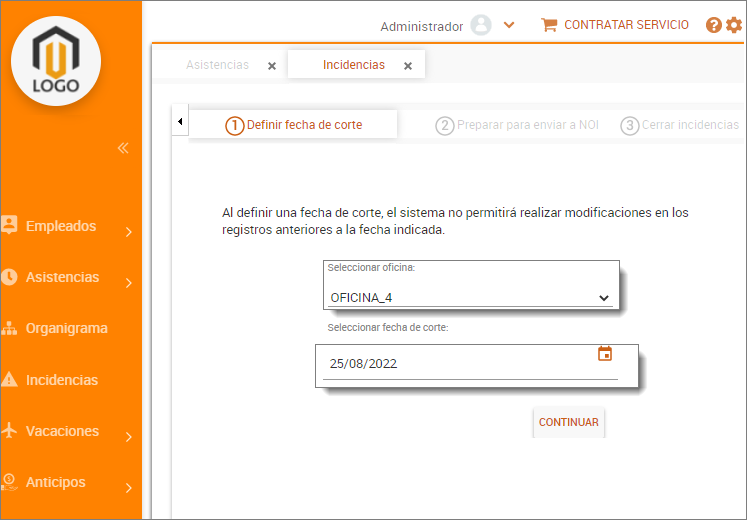Close the Incidencias tab
Screen dimensions: 747x520
[x=408, y=66]
